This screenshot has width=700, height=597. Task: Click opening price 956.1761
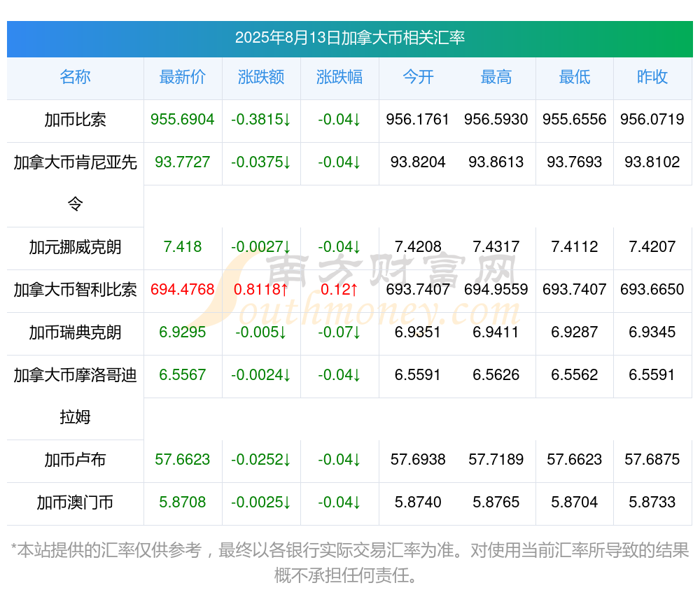point(418,120)
